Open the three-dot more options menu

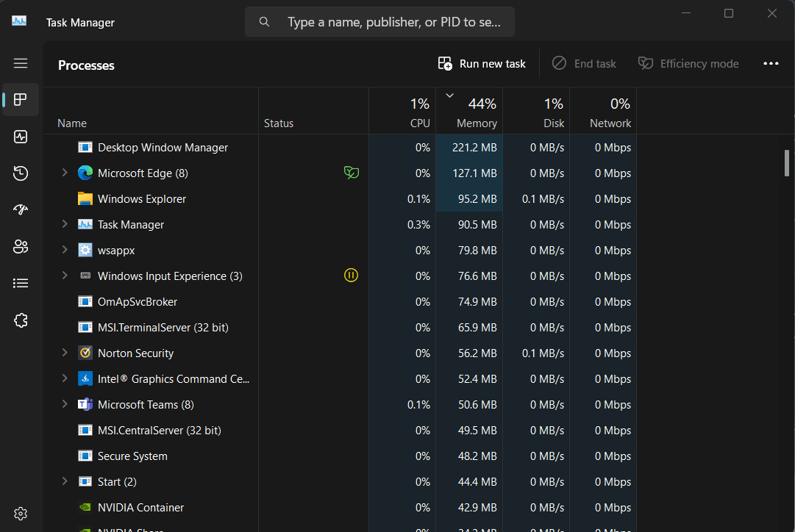point(771,64)
